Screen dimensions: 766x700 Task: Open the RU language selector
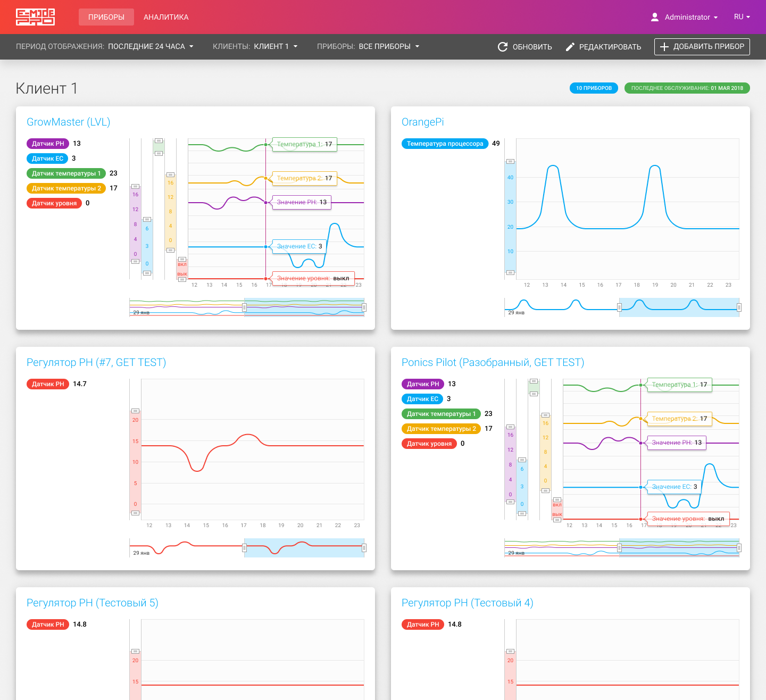pos(742,17)
